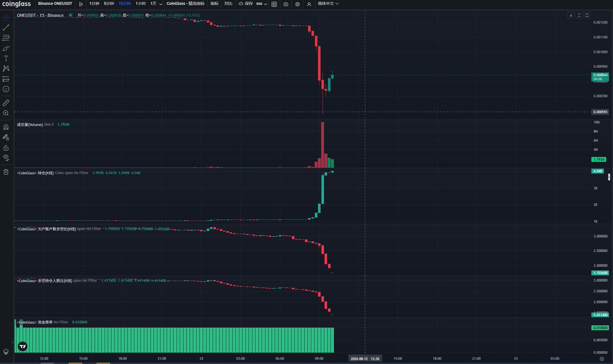Expand the 简体中文 language dropdown
Viewport: 613px width, 364px height.
tap(328, 4)
